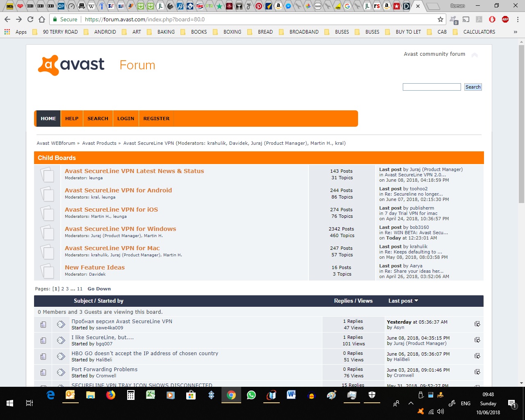
Task: Reload the Avast forum page
Action: (30, 19)
